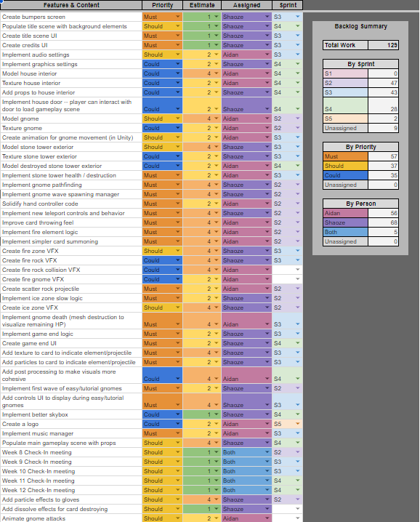Click the Should priority total value 37

(x=383, y=166)
